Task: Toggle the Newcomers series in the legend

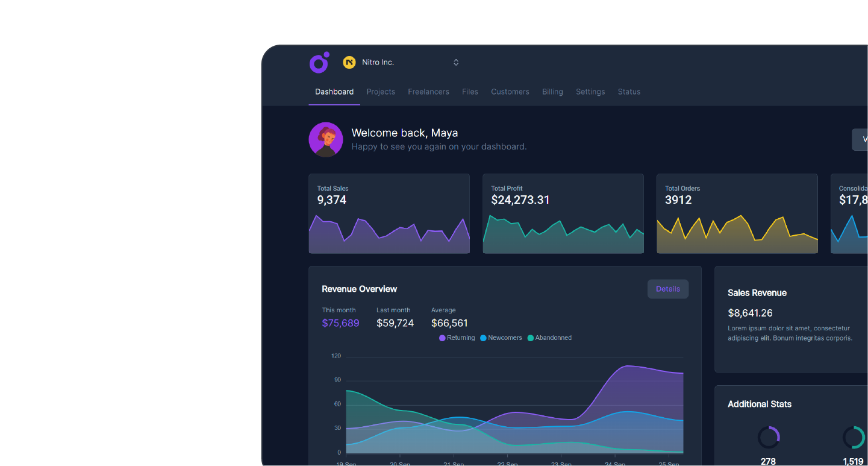Action: (501, 338)
